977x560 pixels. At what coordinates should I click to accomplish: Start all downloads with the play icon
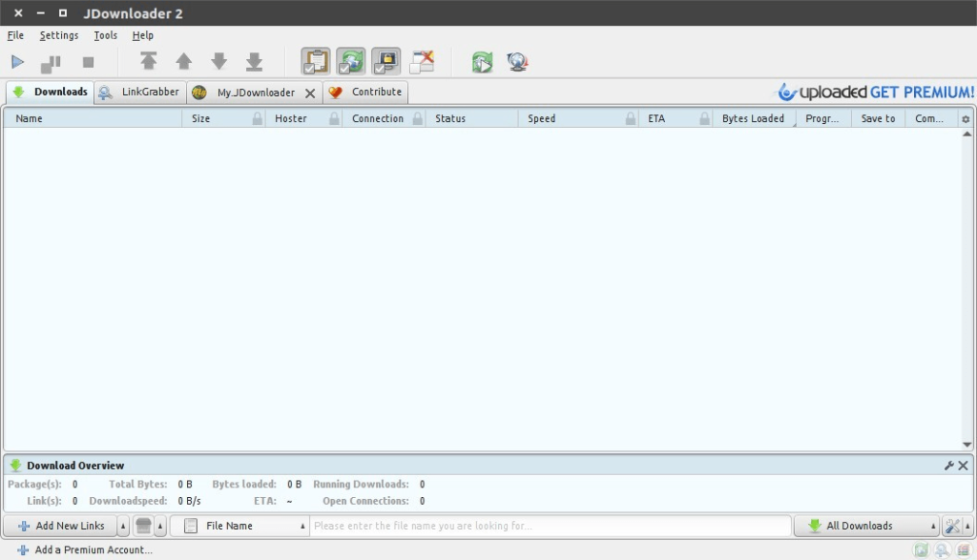click(x=18, y=62)
